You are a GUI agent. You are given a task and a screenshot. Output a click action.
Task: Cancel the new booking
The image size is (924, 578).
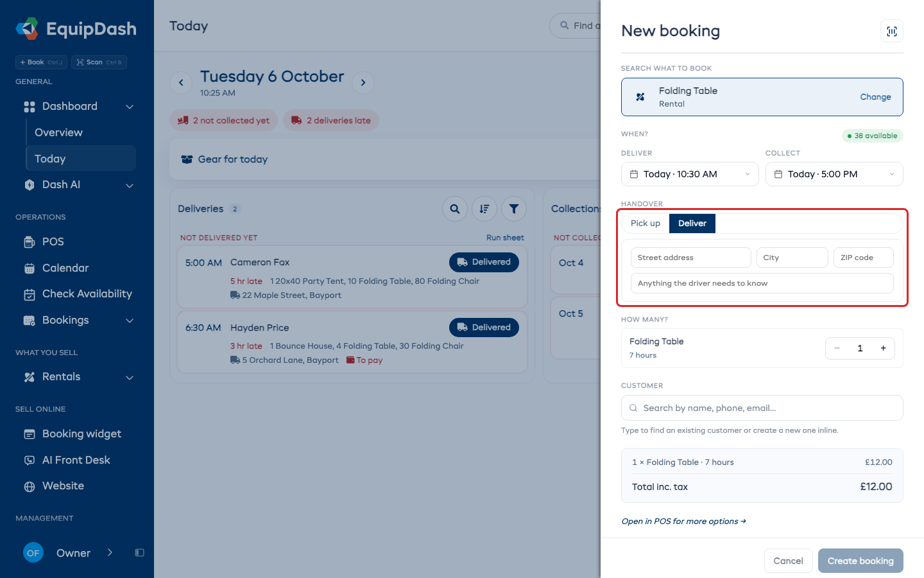pyautogui.click(x=788, y=561)
